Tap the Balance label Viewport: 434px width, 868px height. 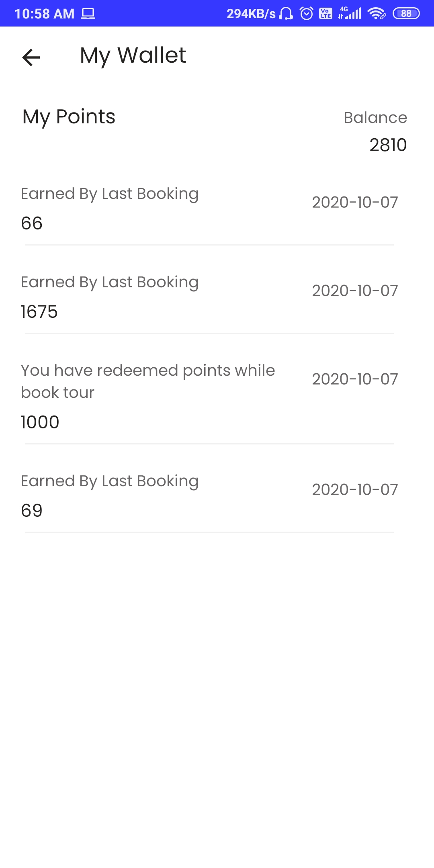(x=375, y=118)
